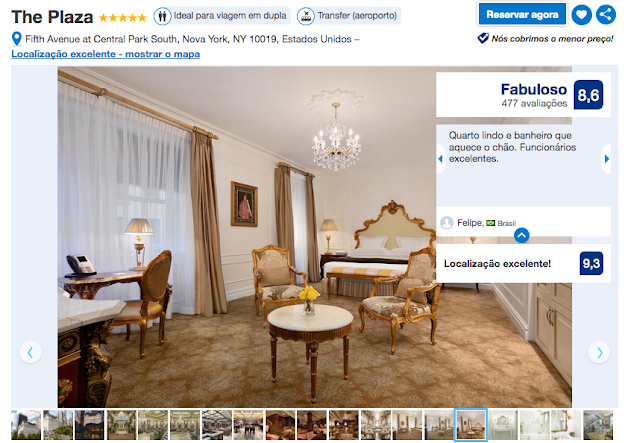This screenshot has height=443, width=640.
Task: Go to previous guest review arrow
Action: click(440, 159)
